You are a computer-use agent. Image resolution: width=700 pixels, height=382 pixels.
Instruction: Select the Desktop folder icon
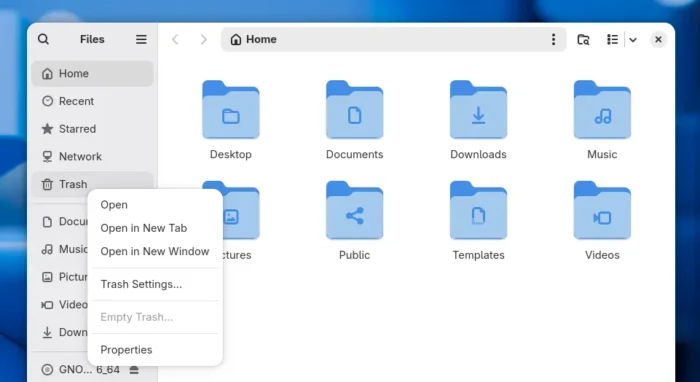click(x=231, y=110)
